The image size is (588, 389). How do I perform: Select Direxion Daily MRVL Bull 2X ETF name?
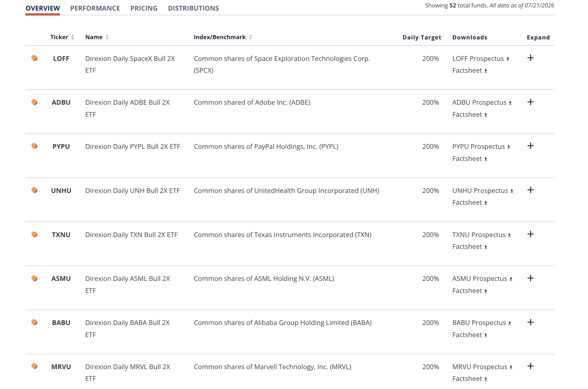pyautogui.click(x=128, y=373)
